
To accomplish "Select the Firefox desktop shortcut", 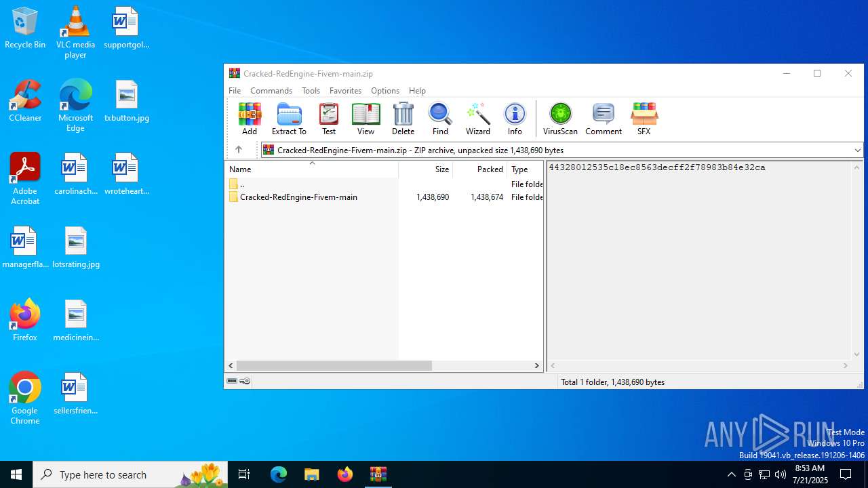I will [25, 320].
